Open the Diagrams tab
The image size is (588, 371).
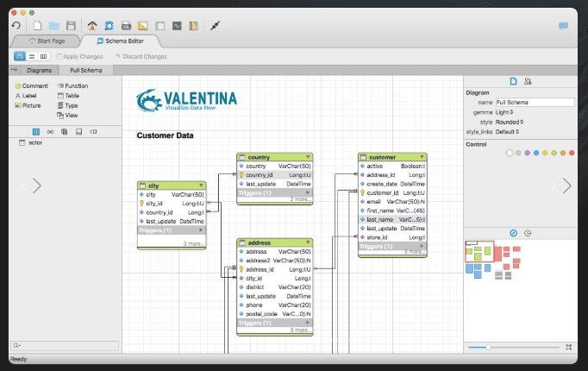tap(39, 70)
